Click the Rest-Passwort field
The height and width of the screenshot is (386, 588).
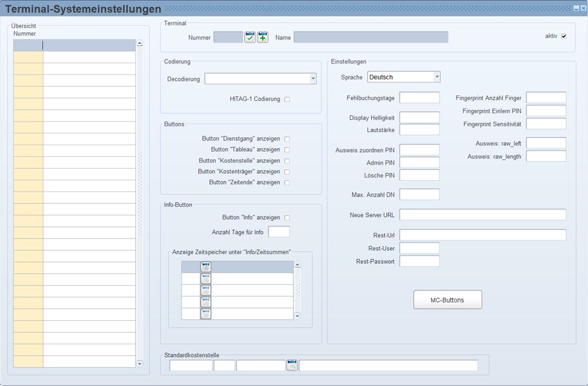pos(419,261)
